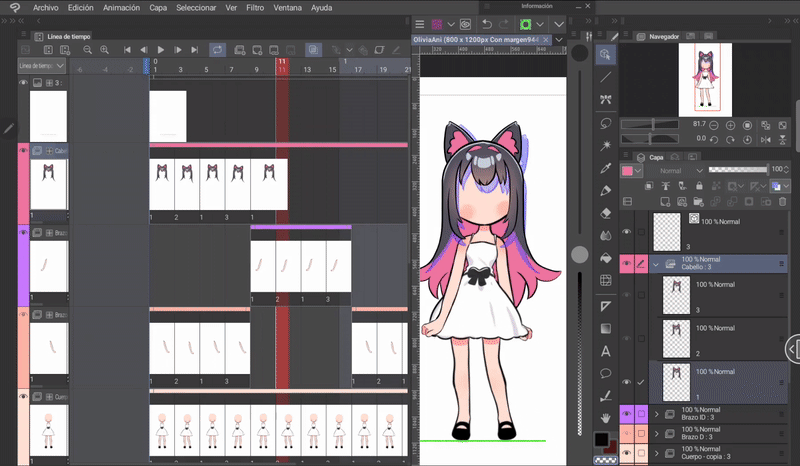Rotate canvas right in Navigator
Screen dimensions: 800x466
tap(731, 139)
